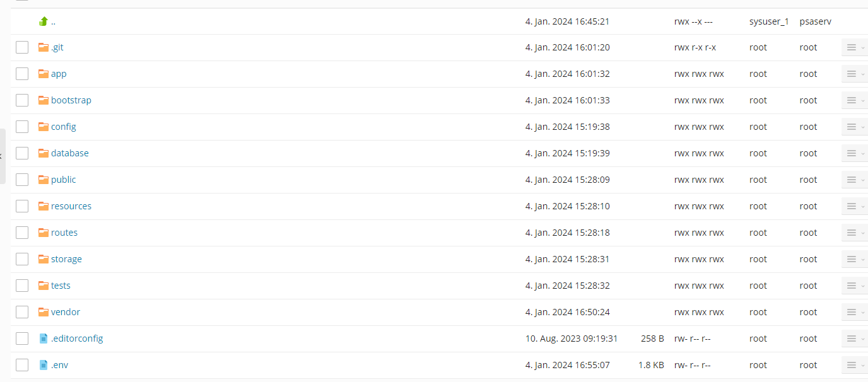
Task: Click the storage folder icon
Action: (44, 259)
